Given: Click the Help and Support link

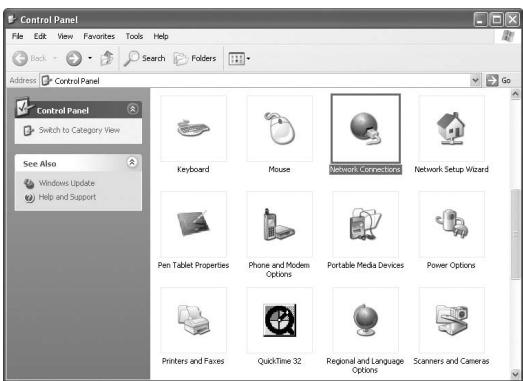Looking at the screenshot, I should (x=67, y=197).
